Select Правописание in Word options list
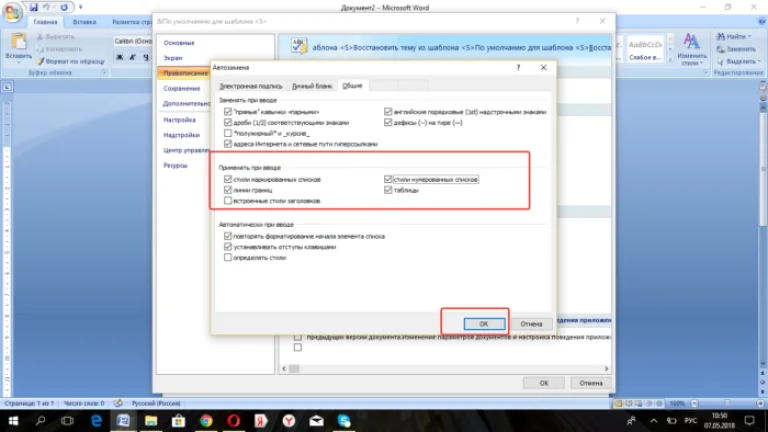The height and width of the screenshot is (432, 768). click(185, 73)
